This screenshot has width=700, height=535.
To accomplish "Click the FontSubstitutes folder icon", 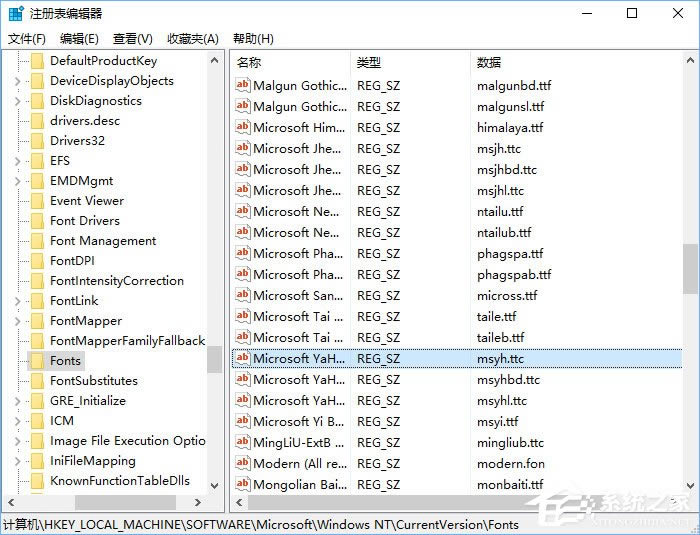I will pyautogui.click(x=37, y=381).
